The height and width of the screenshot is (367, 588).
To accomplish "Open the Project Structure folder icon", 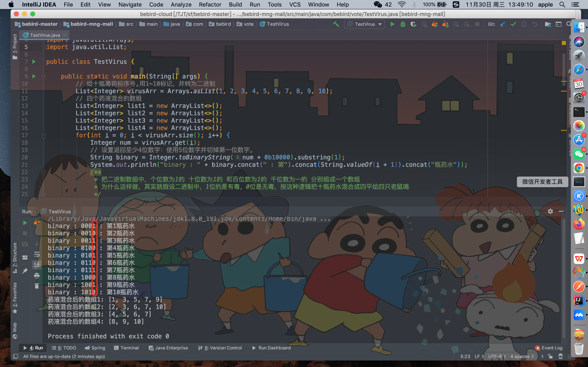I will coord(548,24).
